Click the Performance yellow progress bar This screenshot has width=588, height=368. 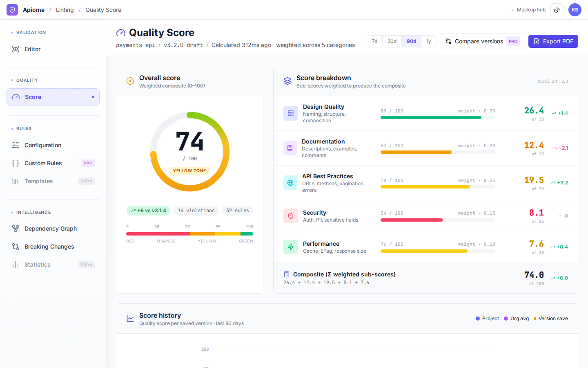[x=438, y=251]
